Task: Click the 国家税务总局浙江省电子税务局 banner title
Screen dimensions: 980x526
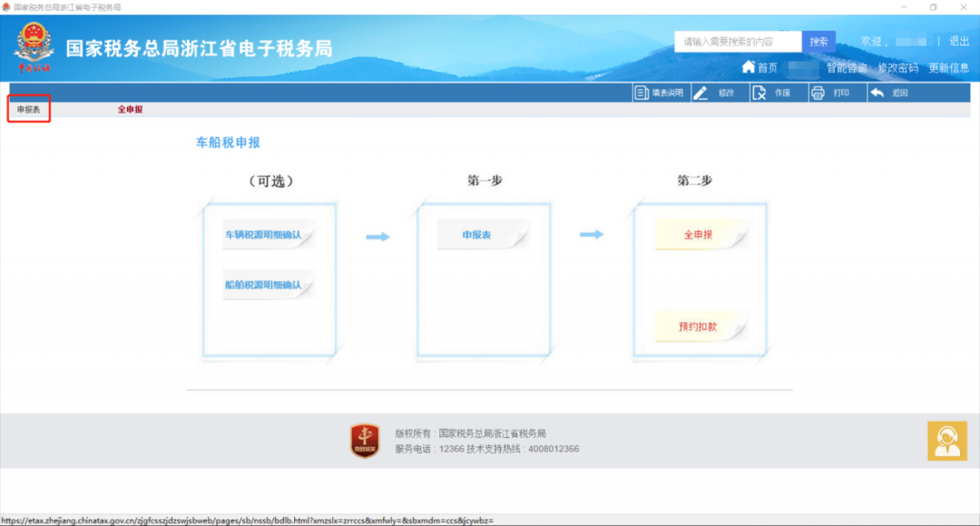Action: click(200, 48)
